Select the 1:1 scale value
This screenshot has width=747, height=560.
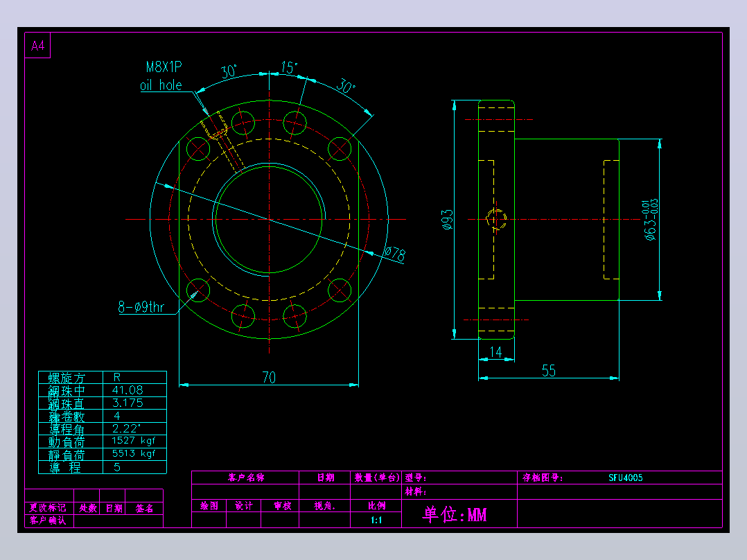(x=376, y=520)
